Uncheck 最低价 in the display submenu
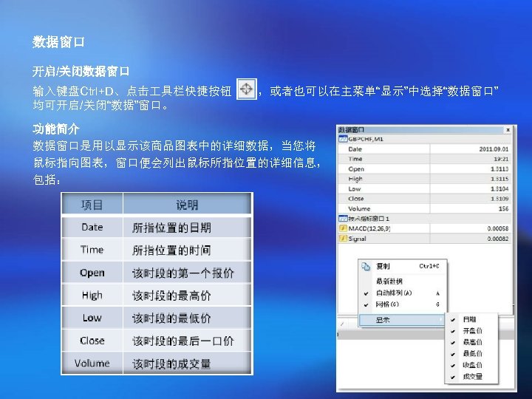 471,353
